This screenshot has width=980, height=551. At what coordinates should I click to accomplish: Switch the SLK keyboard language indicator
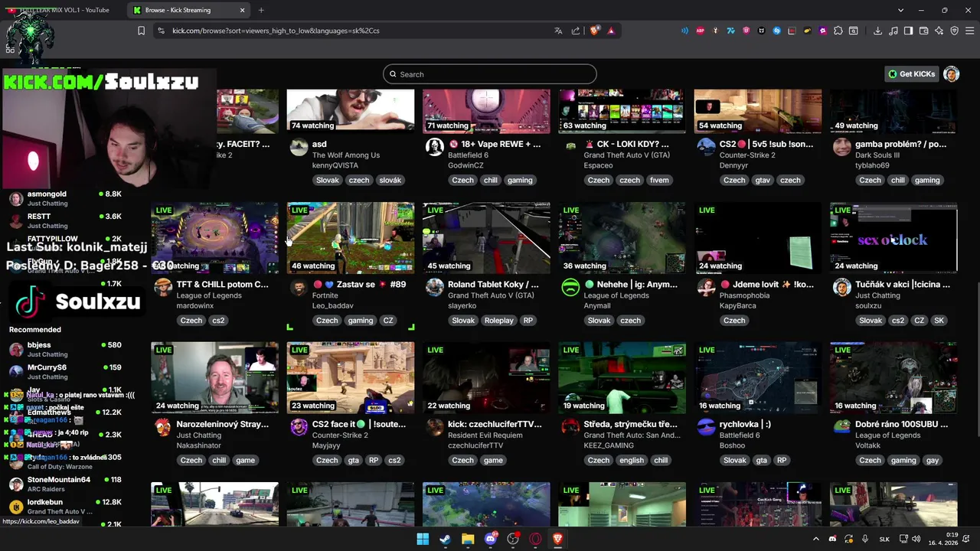[884, 539]
